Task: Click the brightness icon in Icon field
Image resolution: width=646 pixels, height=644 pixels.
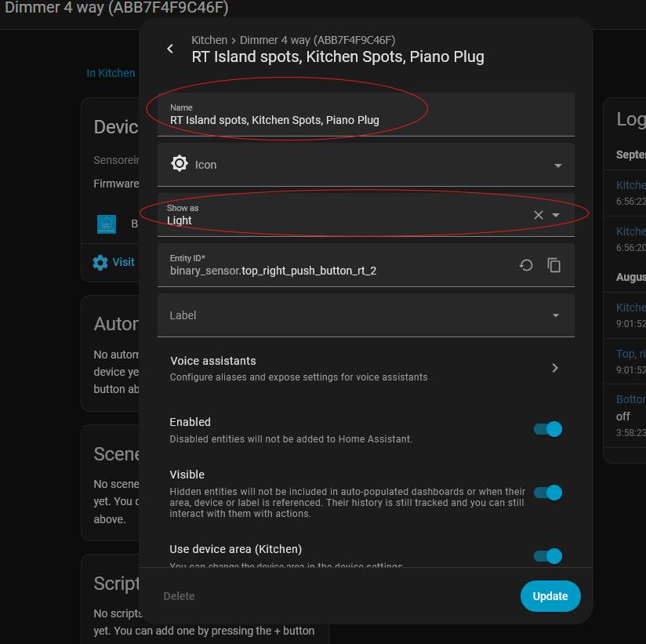Action: point(180,164)
